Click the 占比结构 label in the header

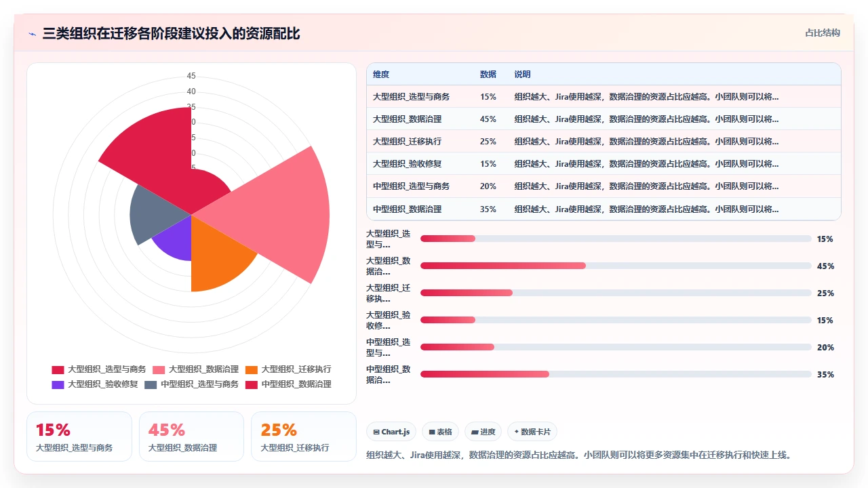(822, 33)
